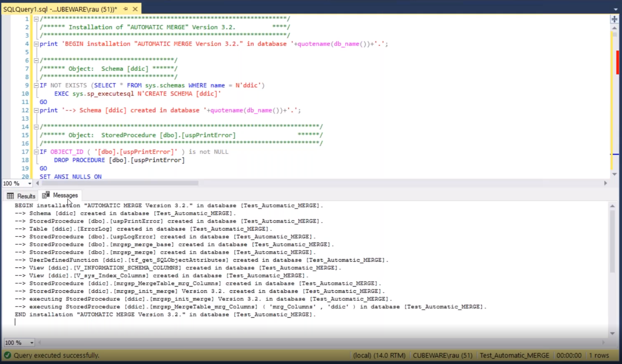Click the 'GO' statement on line 19
This screenshot has height=364, width=622.
tap(43, 168)
